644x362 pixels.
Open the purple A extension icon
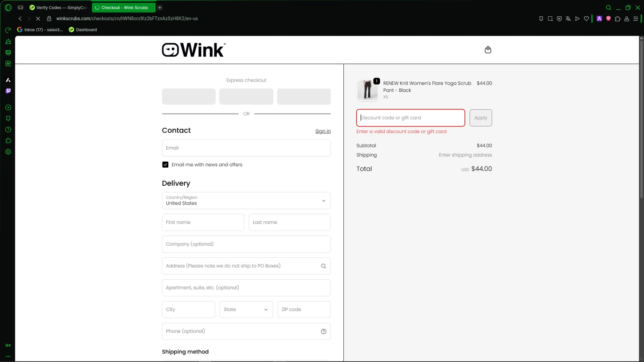click(x=599, y=18)
